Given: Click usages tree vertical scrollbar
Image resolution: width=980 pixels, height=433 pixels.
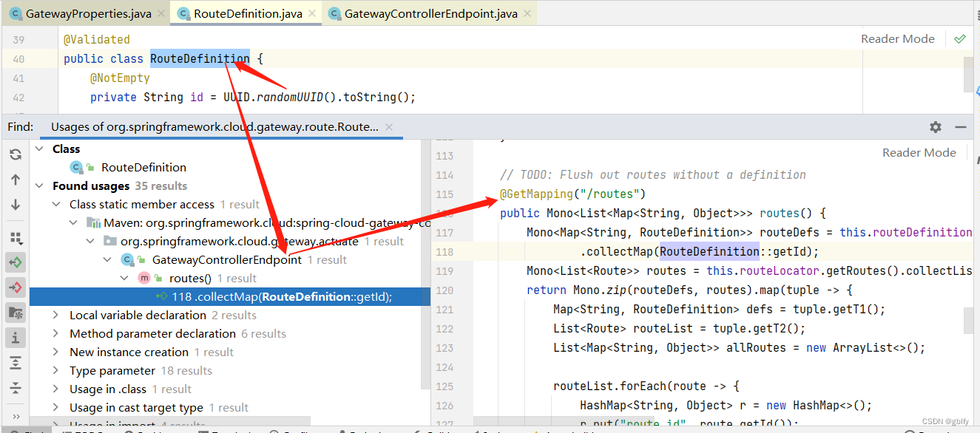Looking at the screenshot, I should click(x=426, y=266).
